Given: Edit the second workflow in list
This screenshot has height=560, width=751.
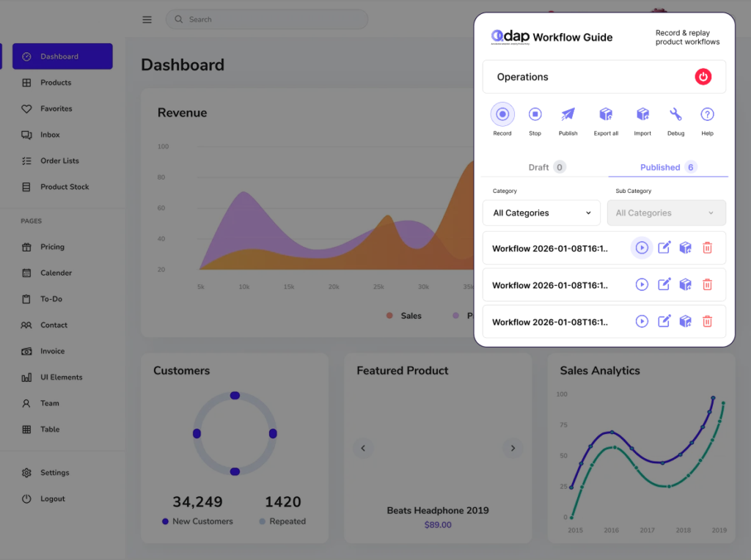Looking at the screenshot, I should coord(664,284).
